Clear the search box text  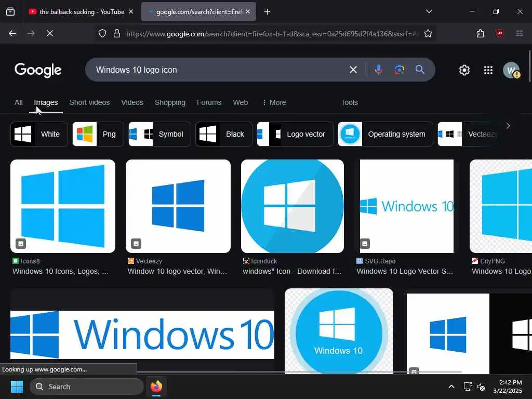(353, 70)
